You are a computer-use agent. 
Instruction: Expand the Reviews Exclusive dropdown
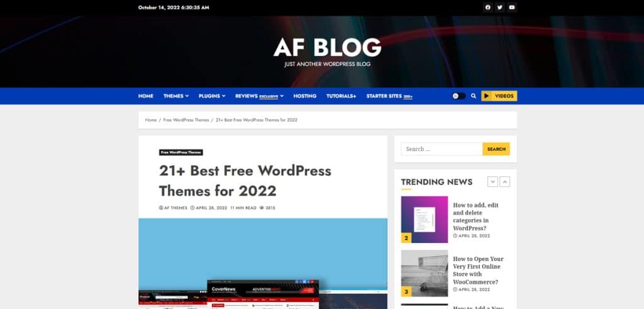259,96
